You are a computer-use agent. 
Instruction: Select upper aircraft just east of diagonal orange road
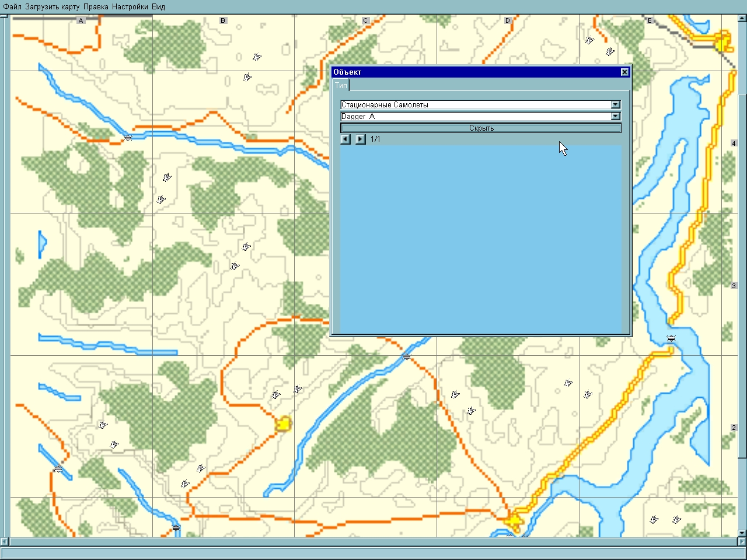coord(455,394)
